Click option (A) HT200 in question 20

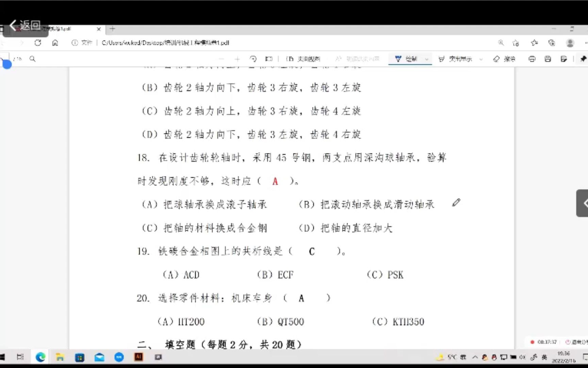181,322
